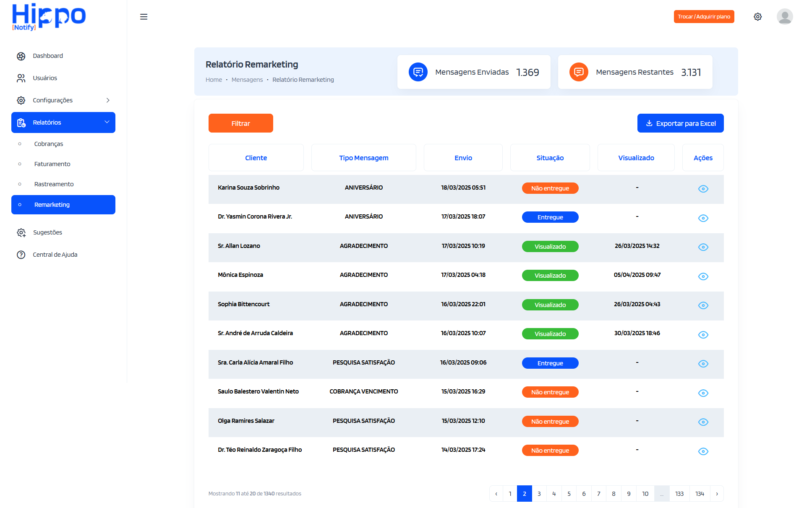
Task: Open the eye icon on Mônica Espinoza's row
Action: [x=703, y=276]
